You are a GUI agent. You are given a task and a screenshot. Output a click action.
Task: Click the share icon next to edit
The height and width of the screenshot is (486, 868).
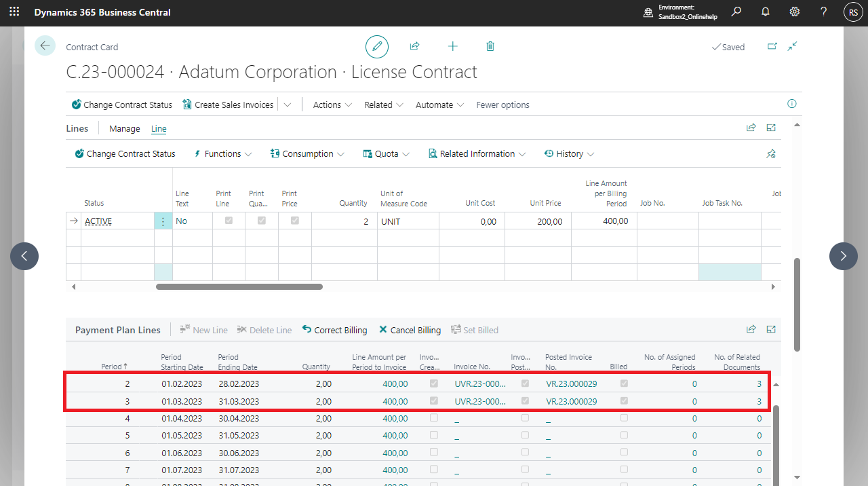point(414,46)
